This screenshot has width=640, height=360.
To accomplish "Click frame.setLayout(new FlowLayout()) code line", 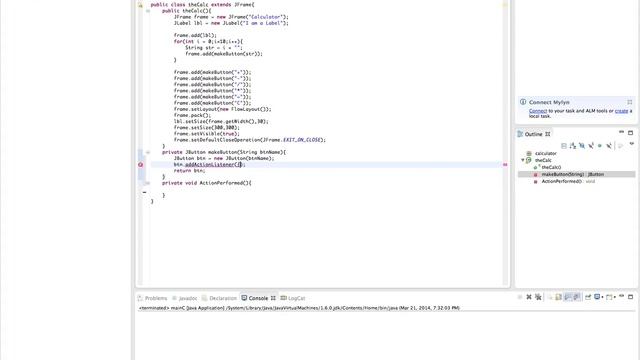I will (222, 109).
